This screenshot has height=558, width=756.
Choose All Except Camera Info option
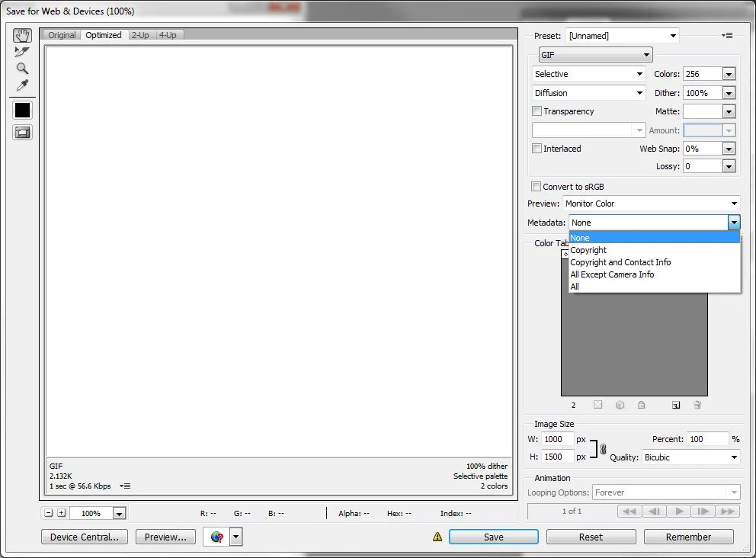coord(655,274)
